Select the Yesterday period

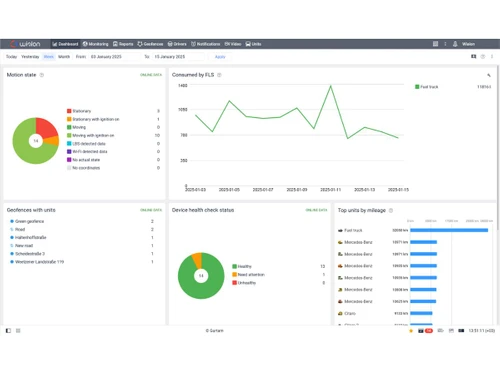(30, 57)
